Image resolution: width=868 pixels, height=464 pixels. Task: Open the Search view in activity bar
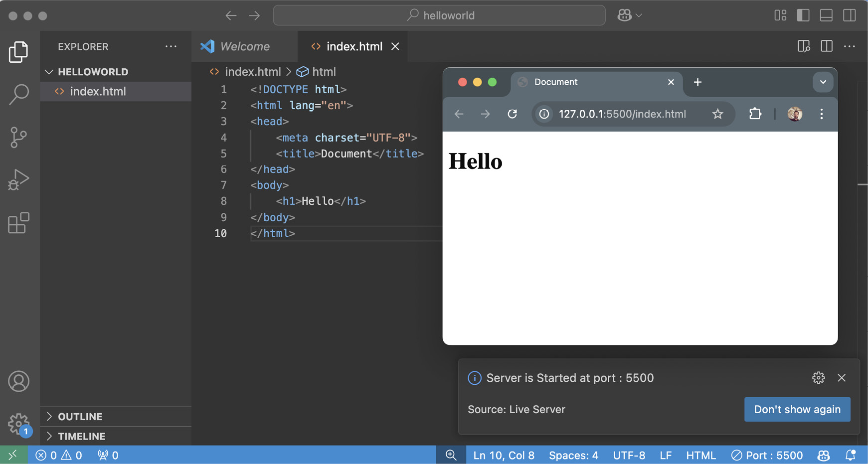pos(18,94)
